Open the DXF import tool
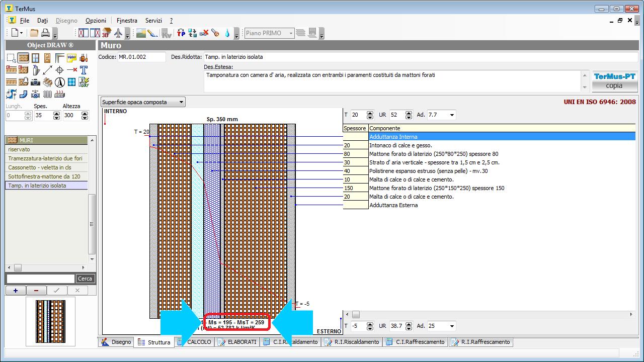This screenshot has height=362, width=644. pos(84,82)
